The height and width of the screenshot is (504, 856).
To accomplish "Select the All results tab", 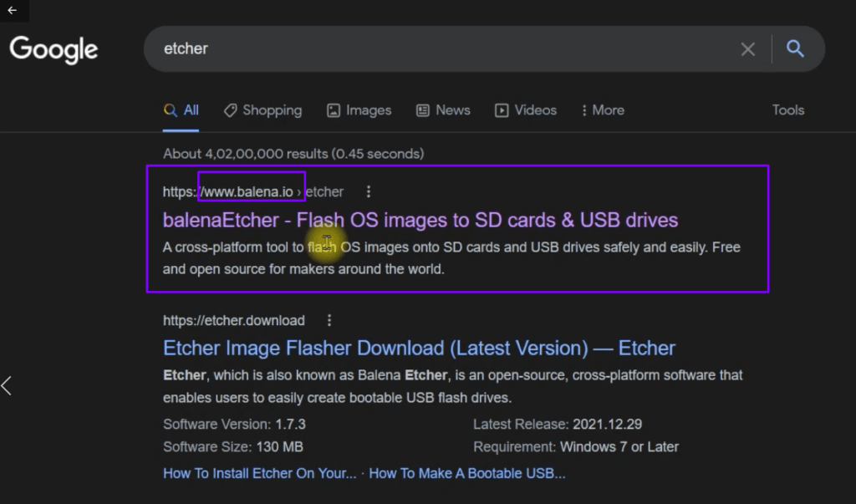I will [181, 110].
